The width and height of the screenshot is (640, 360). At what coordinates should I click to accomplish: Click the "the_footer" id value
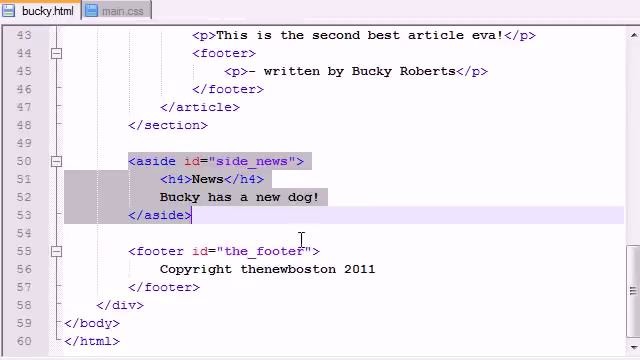[264, 251]
